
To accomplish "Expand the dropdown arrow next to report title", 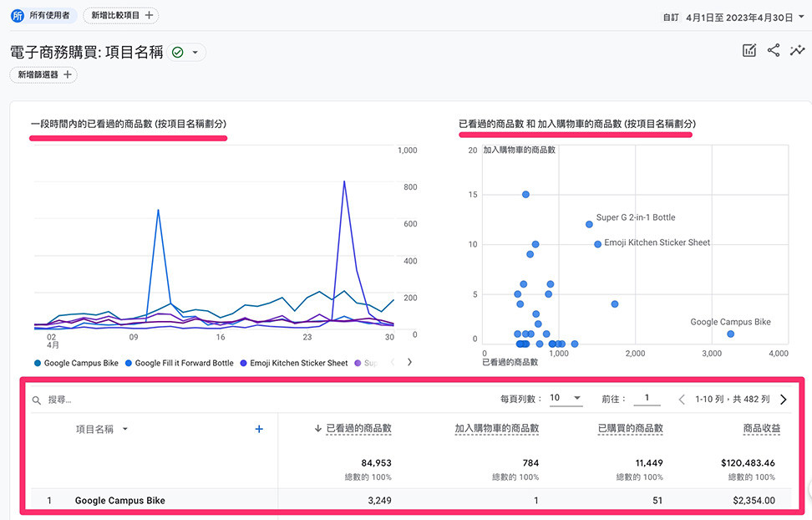I will pos(195,53).
